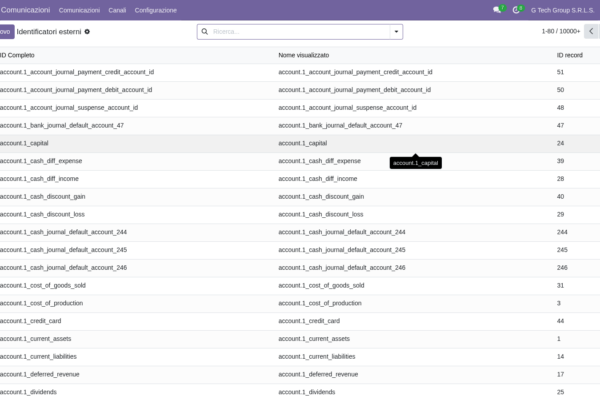This screenshot has height=400, width=600.
Task: Open row account.1_deferred_revenue in ID Completo column
Action: (x=40, y=374)
